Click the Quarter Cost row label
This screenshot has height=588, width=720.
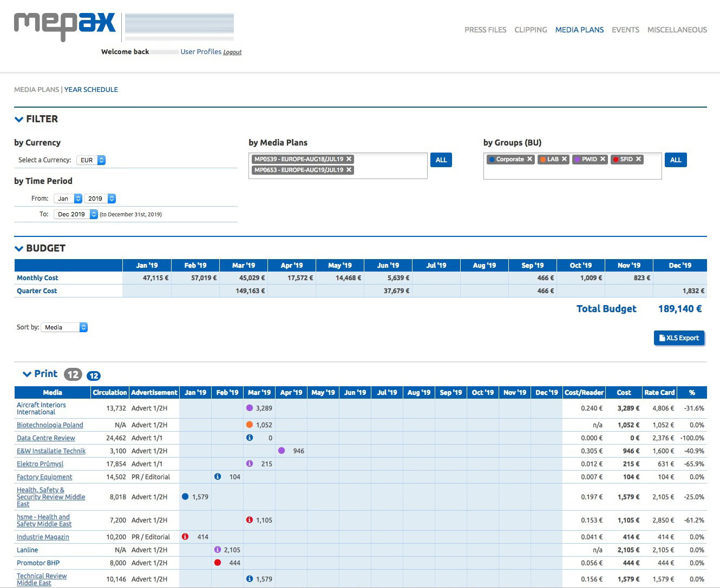click(x=37, y=291)
